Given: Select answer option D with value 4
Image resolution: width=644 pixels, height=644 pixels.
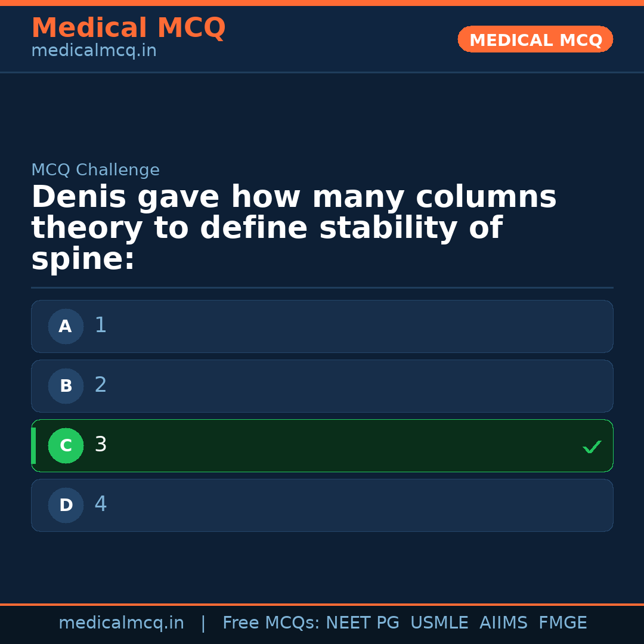Looking at the screenshot, I should 322,505.
